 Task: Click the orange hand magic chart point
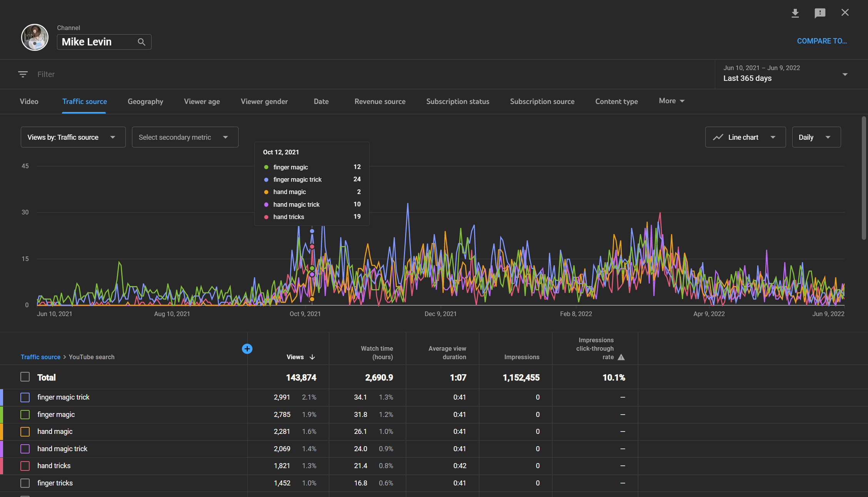(312, 299)
